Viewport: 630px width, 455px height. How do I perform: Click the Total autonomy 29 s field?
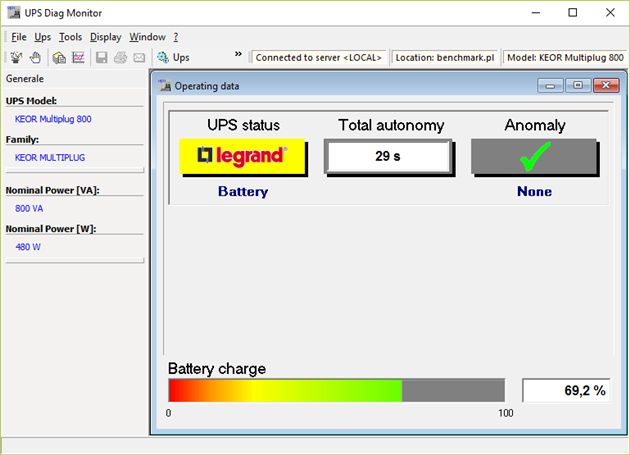[388, 156]
